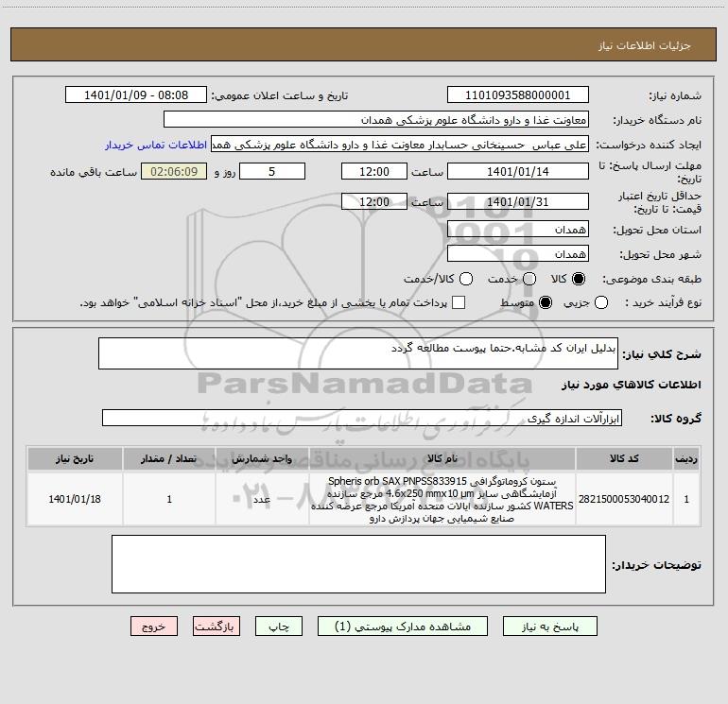
Task: Select the کالا radio button
Action: [x=579, y=279]
